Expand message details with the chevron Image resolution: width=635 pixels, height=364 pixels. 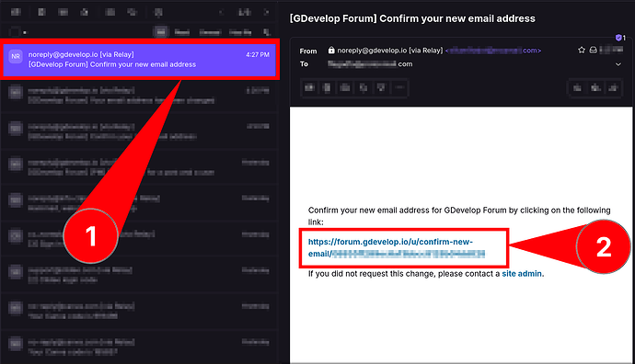click(x=618, y=64)
